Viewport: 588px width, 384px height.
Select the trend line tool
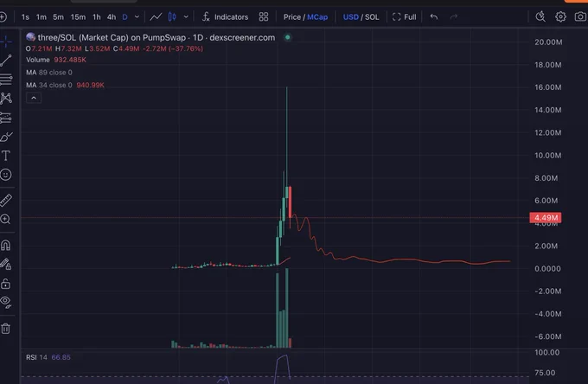[x=6, y=61]
